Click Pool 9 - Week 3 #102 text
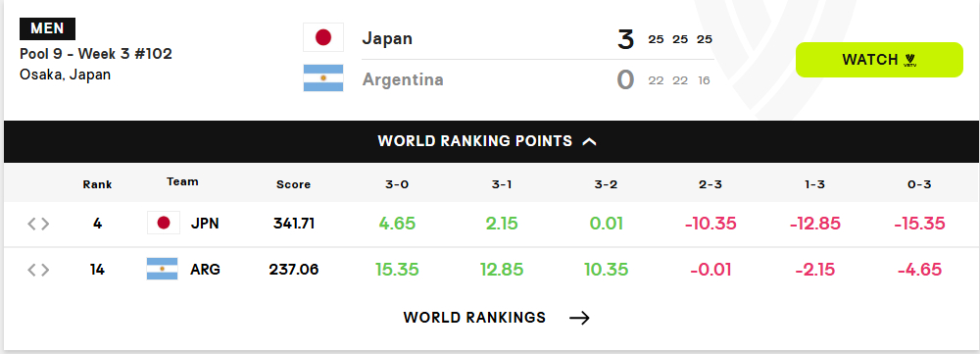This screenshot has width=980, height=354. click(x=96, y=54)
